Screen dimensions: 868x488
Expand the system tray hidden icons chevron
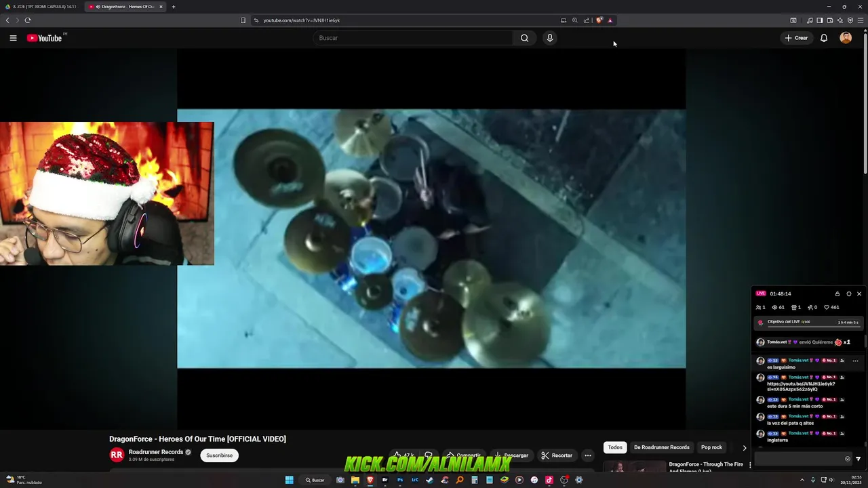pyautogui.click(x=802, y=480)
